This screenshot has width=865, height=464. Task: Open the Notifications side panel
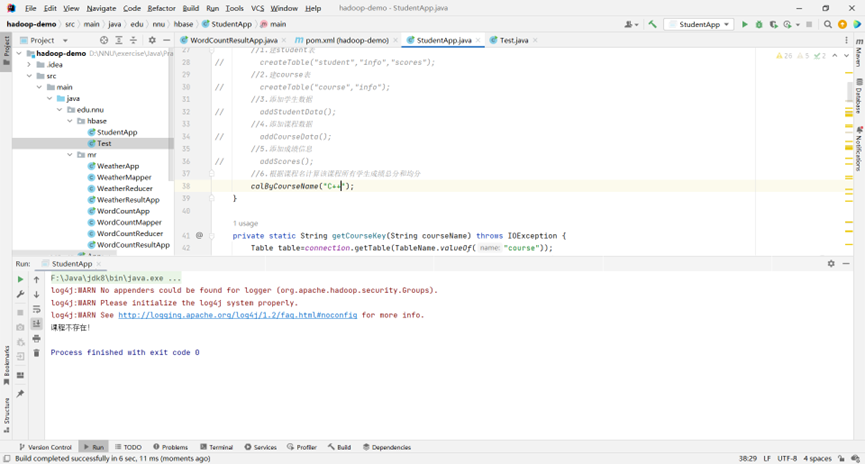[859, 149]
